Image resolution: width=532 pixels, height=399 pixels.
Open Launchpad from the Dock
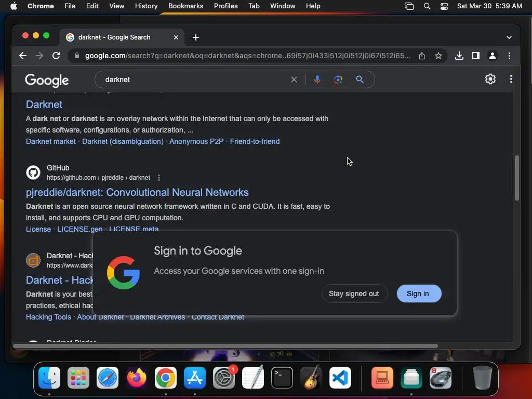pyautogui.click(x=78, y=378)
